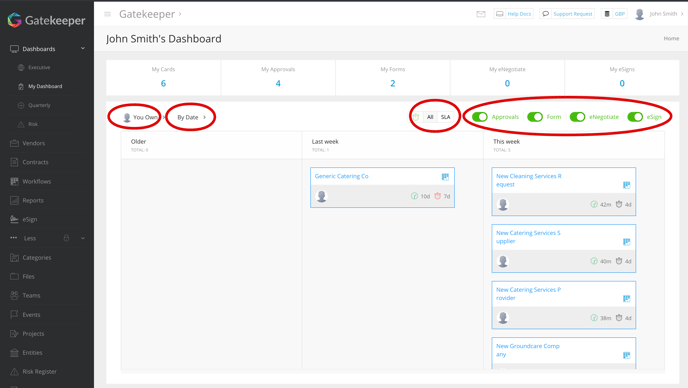
Task: Click the green 10d clock icon
Action: click(x=414, y=196)
